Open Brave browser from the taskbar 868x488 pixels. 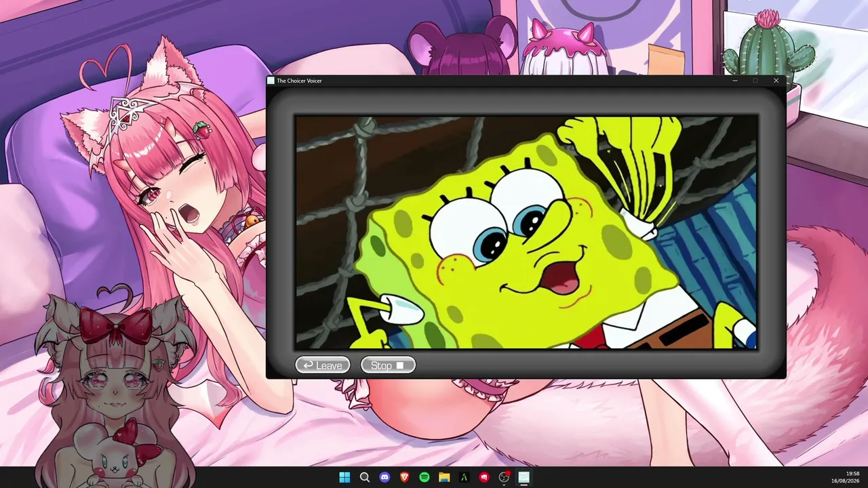coord(404,477)
